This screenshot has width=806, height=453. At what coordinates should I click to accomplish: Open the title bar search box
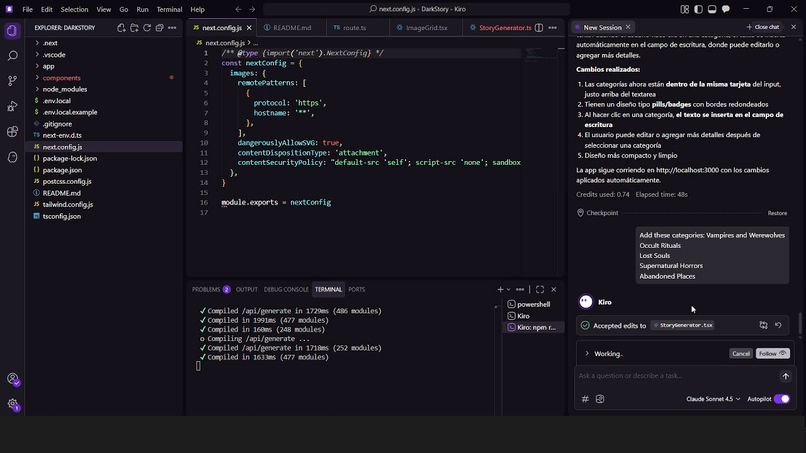coord(416,9)
